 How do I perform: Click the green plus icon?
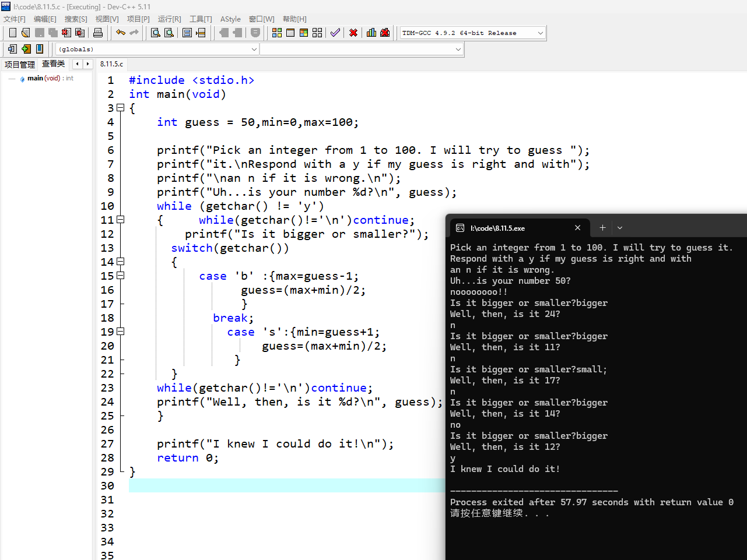[x=26, y=49]
